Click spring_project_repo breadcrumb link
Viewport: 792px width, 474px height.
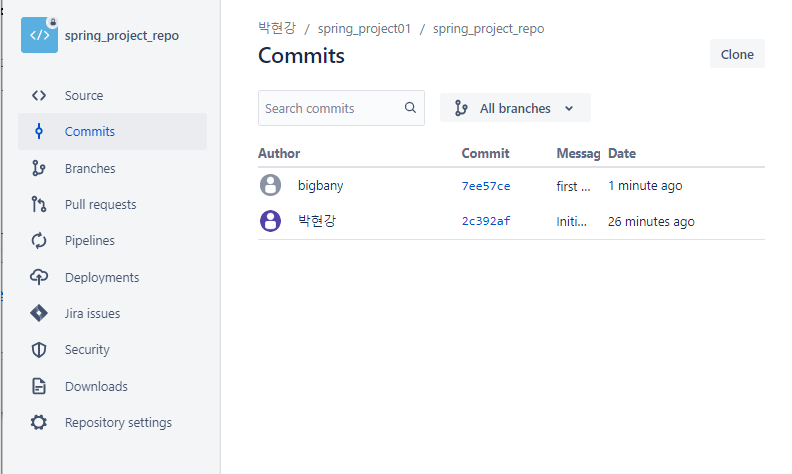(488, 29)
